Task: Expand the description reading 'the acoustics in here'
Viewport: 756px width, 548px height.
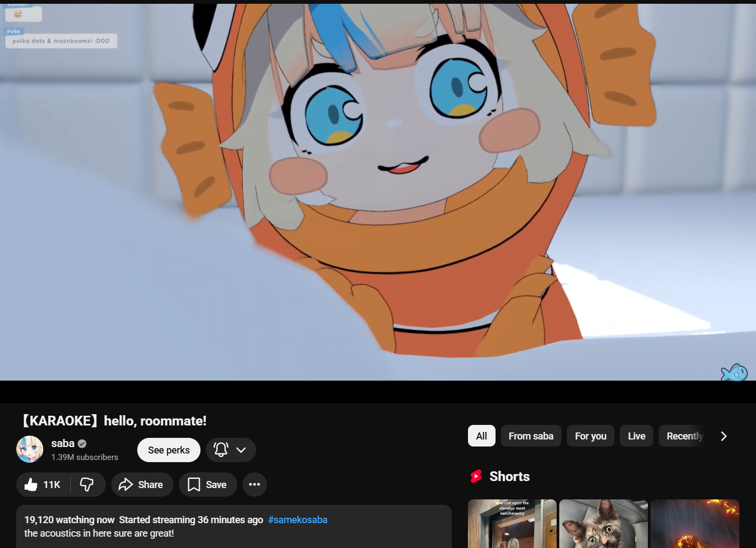Action: tap(234, 526)
